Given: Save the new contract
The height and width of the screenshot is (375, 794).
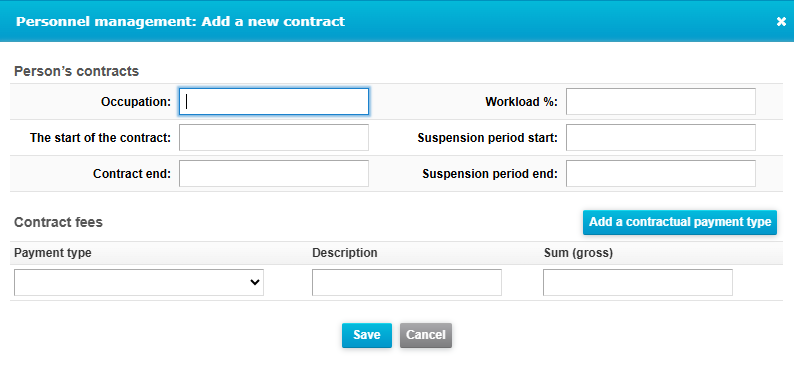Looking at the screenshot, I should pyautogui.click(x=367, y=335).
